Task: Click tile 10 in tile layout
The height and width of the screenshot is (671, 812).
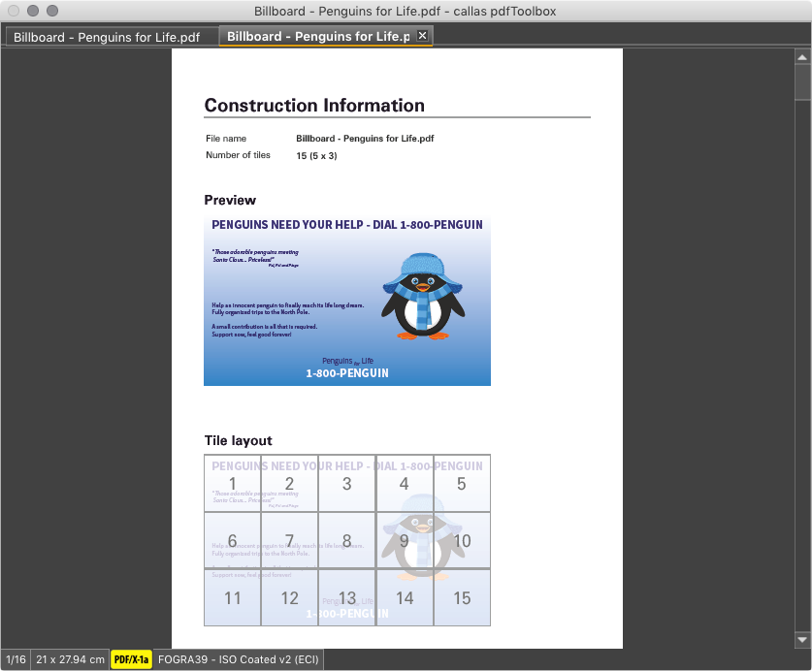Action: click(462, 540)
